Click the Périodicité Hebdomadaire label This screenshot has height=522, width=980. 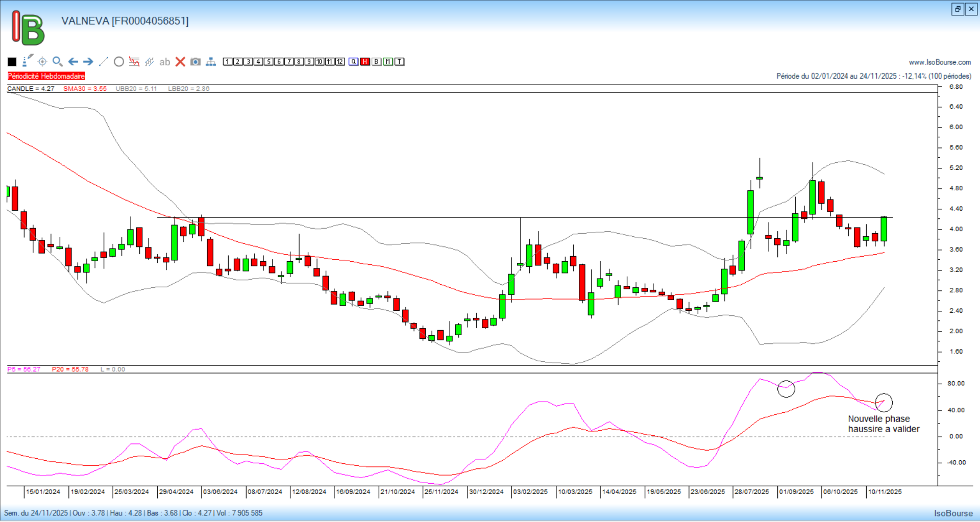(46, 76)
